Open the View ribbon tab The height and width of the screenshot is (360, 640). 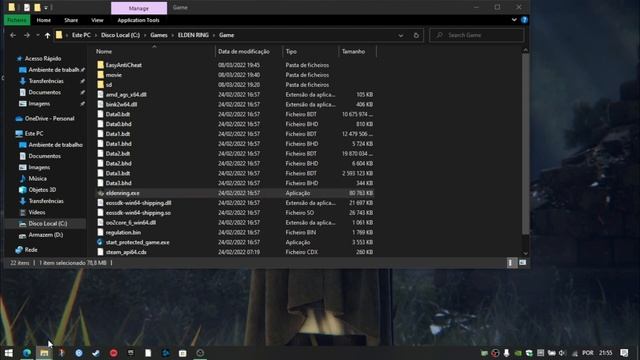coord(97,20)
